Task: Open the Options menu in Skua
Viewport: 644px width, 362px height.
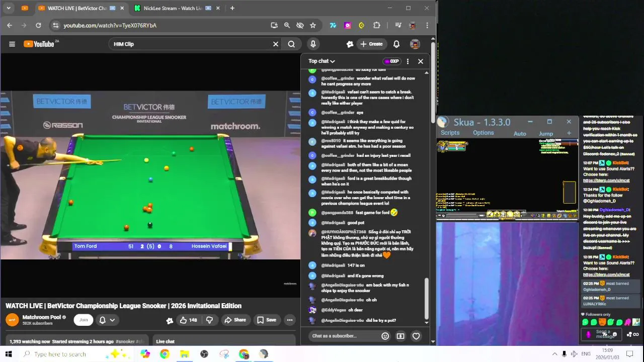Action: (483, 133)
